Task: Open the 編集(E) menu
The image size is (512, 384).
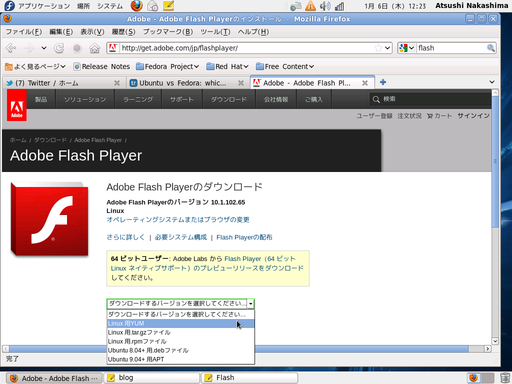Action: coord(61,32)
